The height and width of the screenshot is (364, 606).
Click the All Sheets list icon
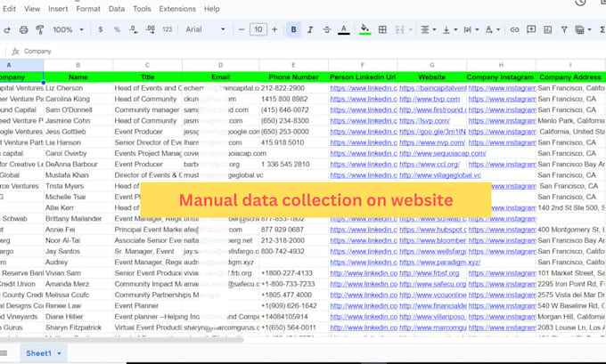pos(4,353)
